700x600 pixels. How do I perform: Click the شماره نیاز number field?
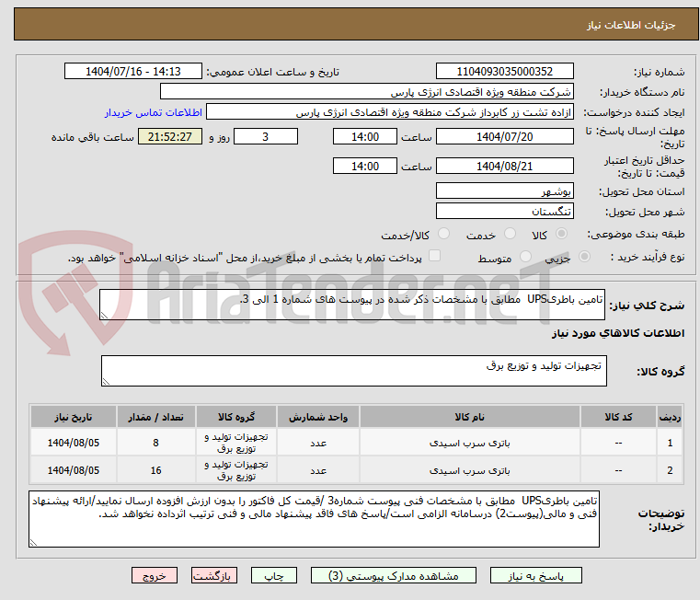pyautogui.click(x=504, y=72)
